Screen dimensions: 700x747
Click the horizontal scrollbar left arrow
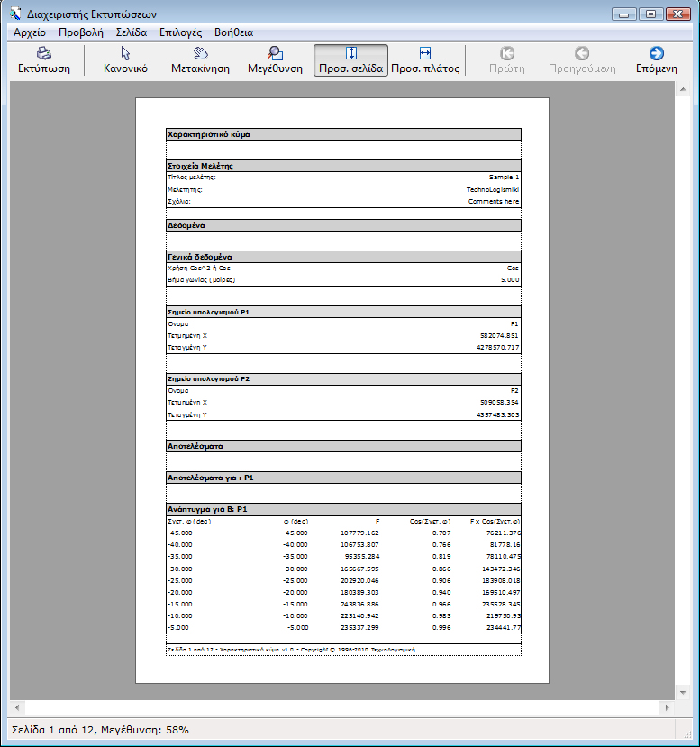16,707
